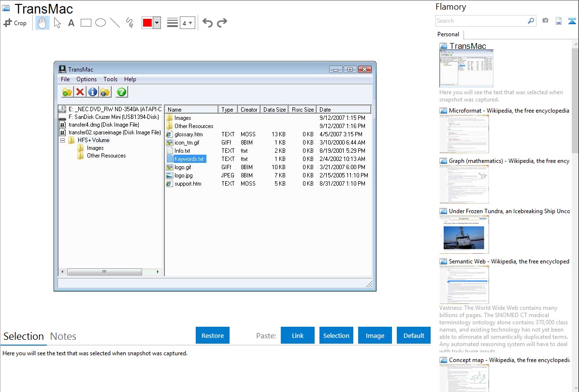The width and height of the screenshot is (579, 392).
Task: Select the support.htm file
Action: (x=188, y=184)
